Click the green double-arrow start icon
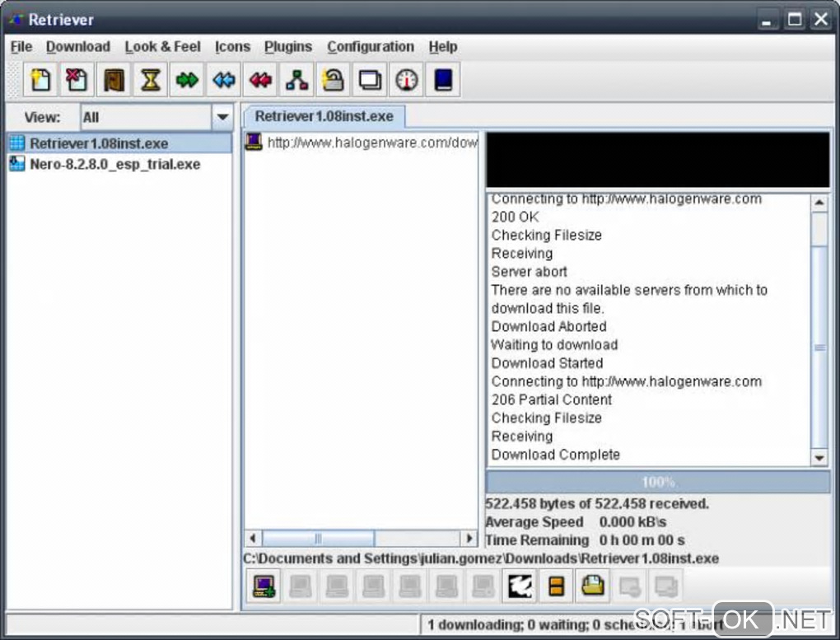840x640 pixels. pos(187,81)
